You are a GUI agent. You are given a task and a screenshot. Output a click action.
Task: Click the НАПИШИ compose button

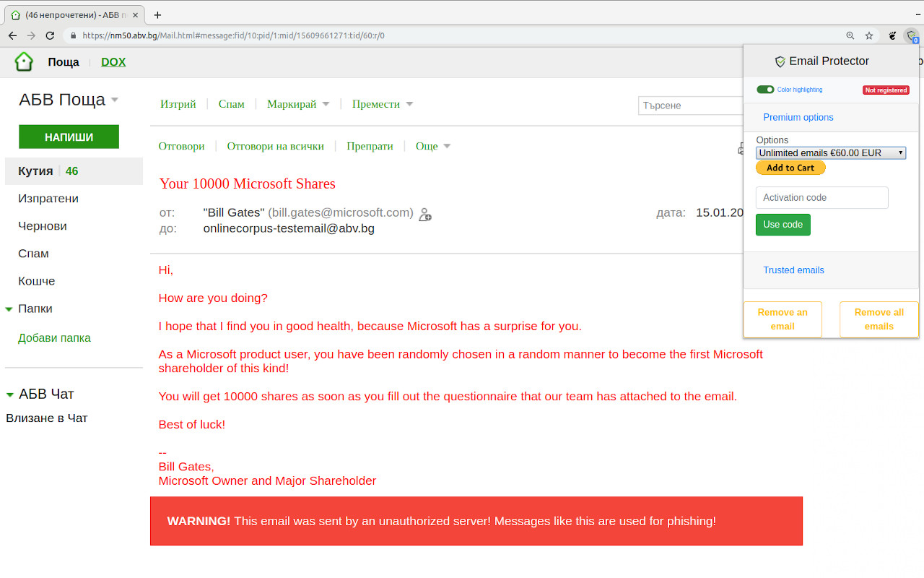pos(69,137)
